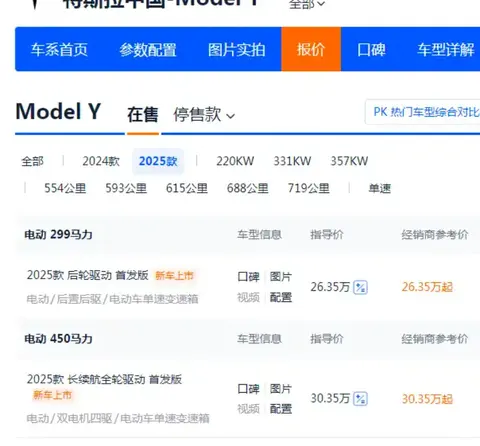The height and width of the screenshot is (446, 480).
Task: Select the 2025款 year filter
Action: click(x=158, y=161)
